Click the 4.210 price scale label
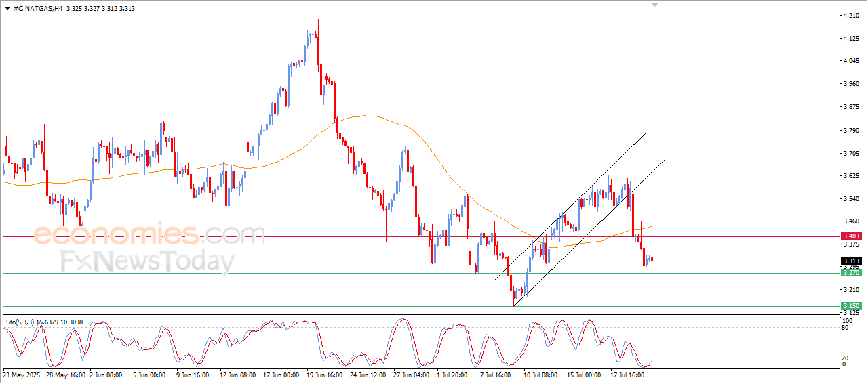This screenshot has width=868, height=384. click(852, 15)
